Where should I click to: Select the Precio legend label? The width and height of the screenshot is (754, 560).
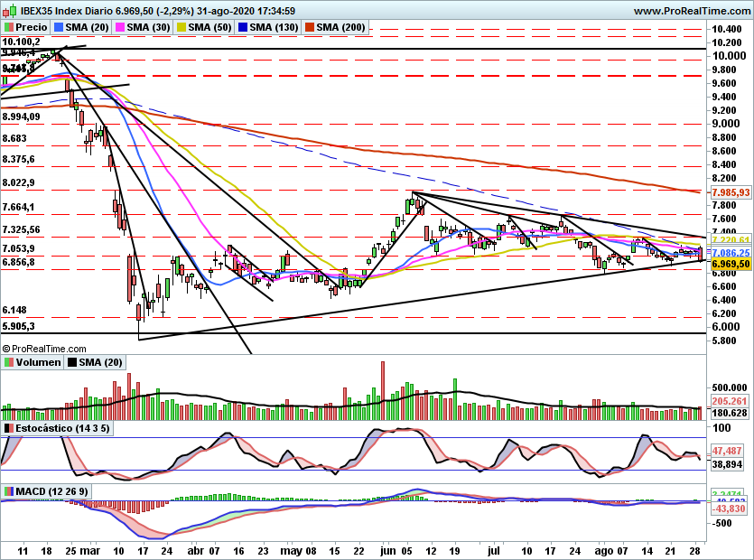click(x=26, y=27)
